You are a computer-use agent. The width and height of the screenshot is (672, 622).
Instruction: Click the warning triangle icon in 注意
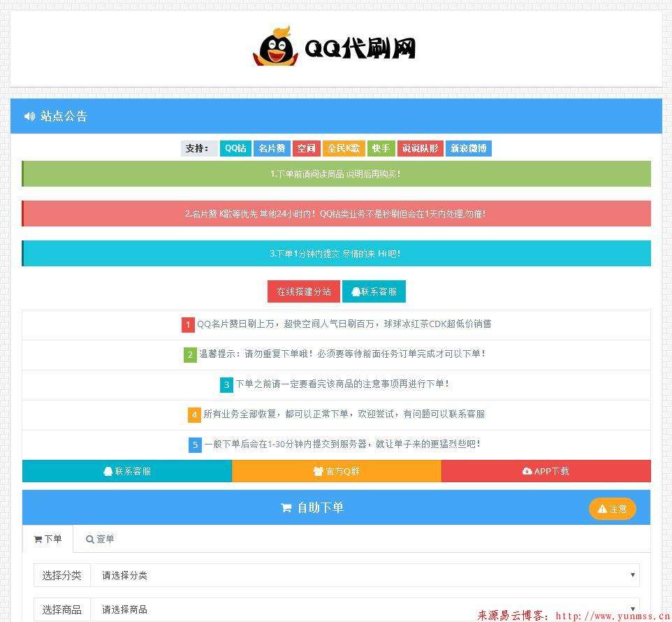click(x=601, y=509)
